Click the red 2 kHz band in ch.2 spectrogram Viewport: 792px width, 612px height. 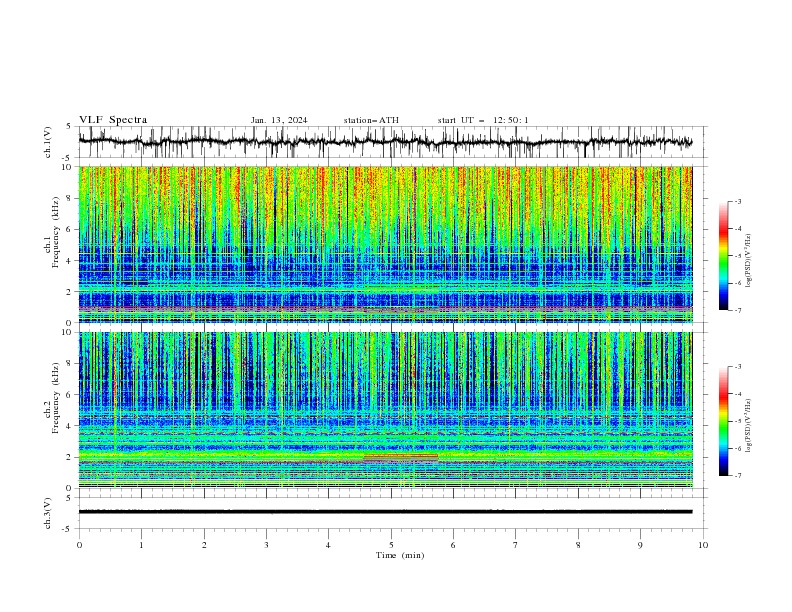[401, 457]
